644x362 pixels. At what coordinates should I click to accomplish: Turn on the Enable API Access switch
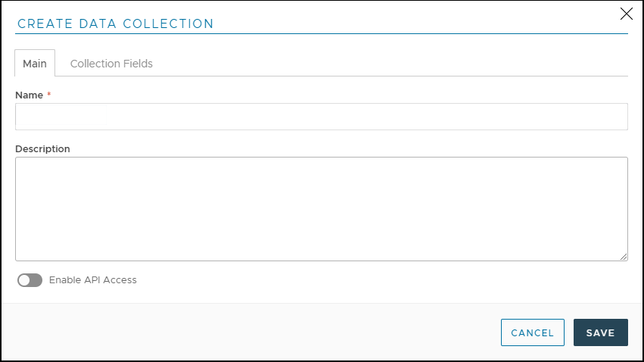(x=30, y=280)
